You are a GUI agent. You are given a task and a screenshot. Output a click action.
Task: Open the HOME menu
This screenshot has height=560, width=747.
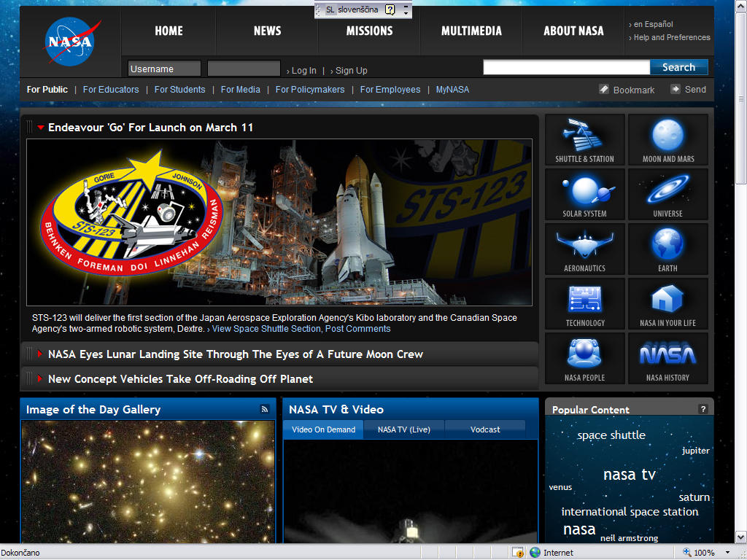169,31
